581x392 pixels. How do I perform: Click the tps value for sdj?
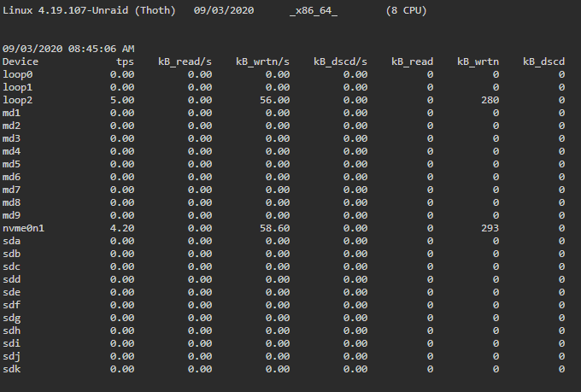pyautogui.click(x=122, y=356)
